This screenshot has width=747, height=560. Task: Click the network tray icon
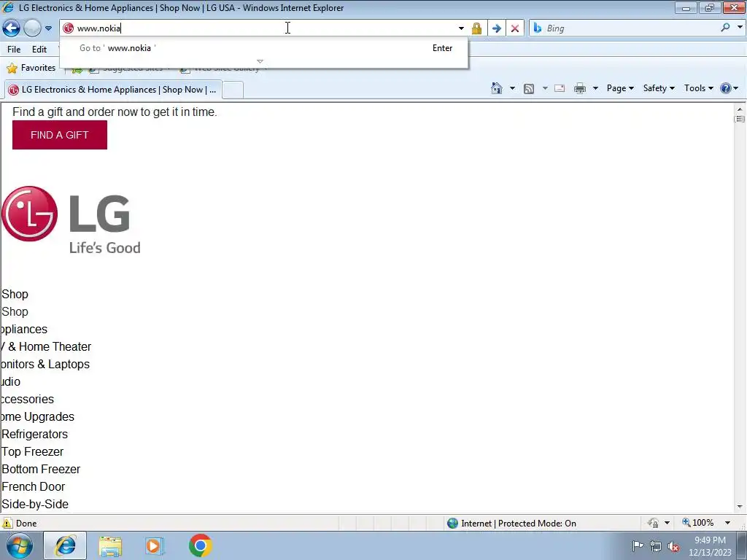pyautogui.click(x=656, y=547)
